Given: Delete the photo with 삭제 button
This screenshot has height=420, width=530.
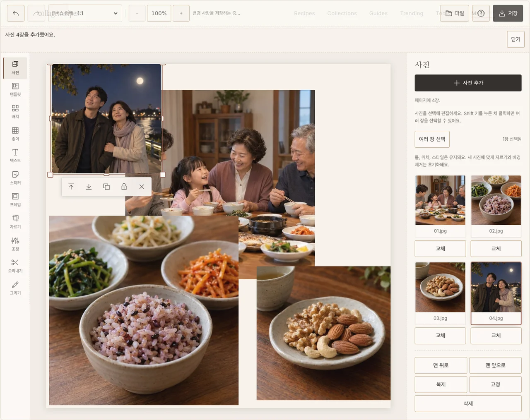Looking at the screenshot, I should (x=468, y=403).
